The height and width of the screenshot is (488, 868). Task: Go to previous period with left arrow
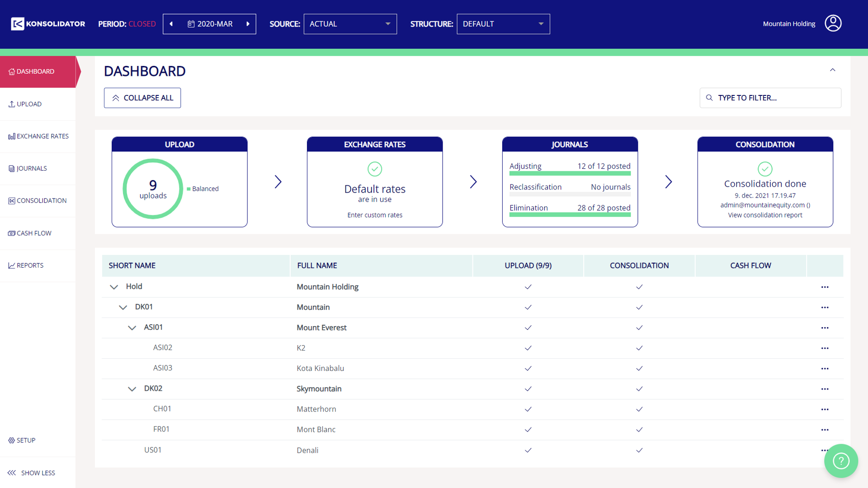coord(171,24)
